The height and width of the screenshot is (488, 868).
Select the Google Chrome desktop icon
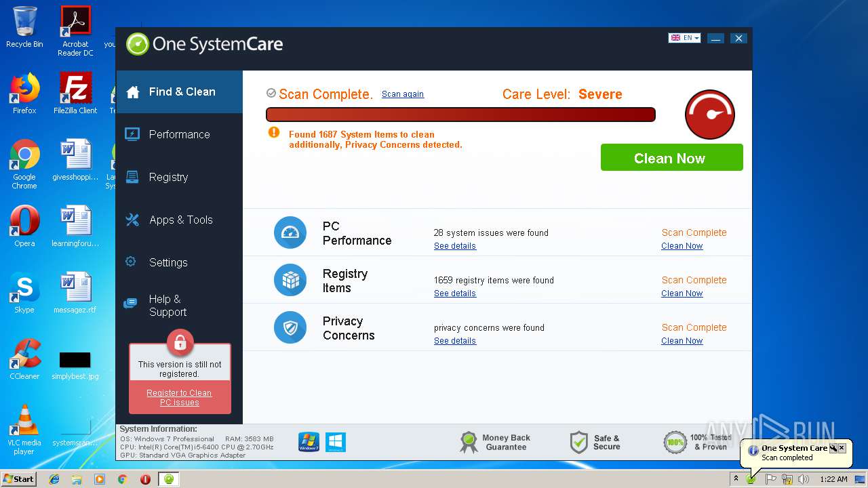coord(24,164)
